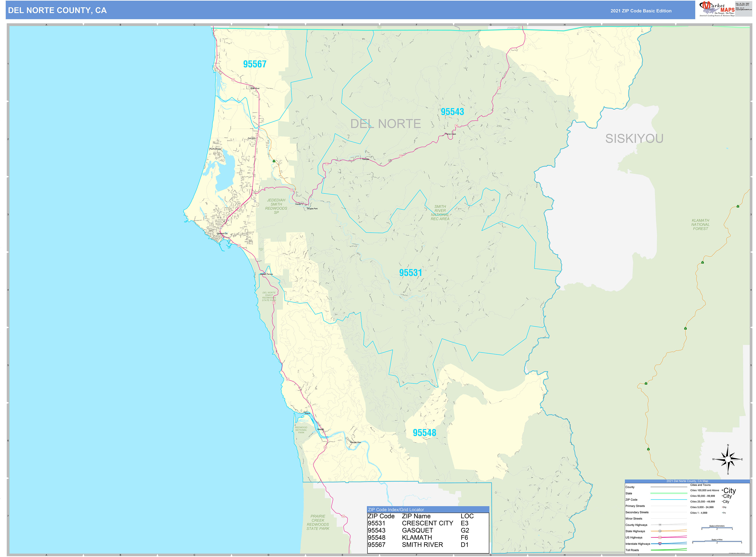Expand the 2021 Del Norte County legend header
This screenshot has width=756, height=557.
687,481
